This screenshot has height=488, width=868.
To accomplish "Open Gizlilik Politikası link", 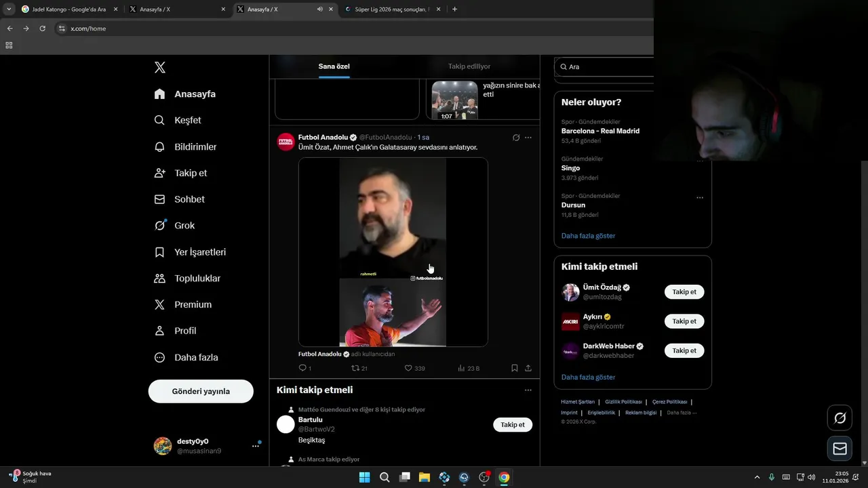I will click(x=623, y=402).
